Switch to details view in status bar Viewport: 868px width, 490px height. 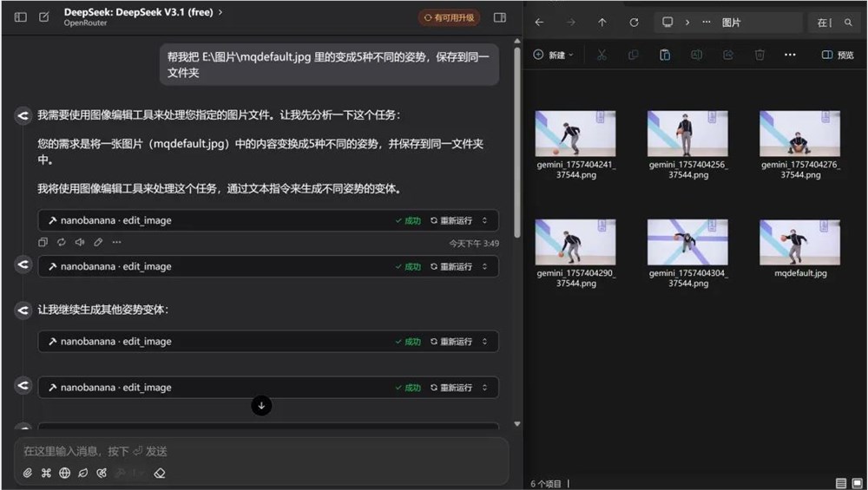[840, 483]
